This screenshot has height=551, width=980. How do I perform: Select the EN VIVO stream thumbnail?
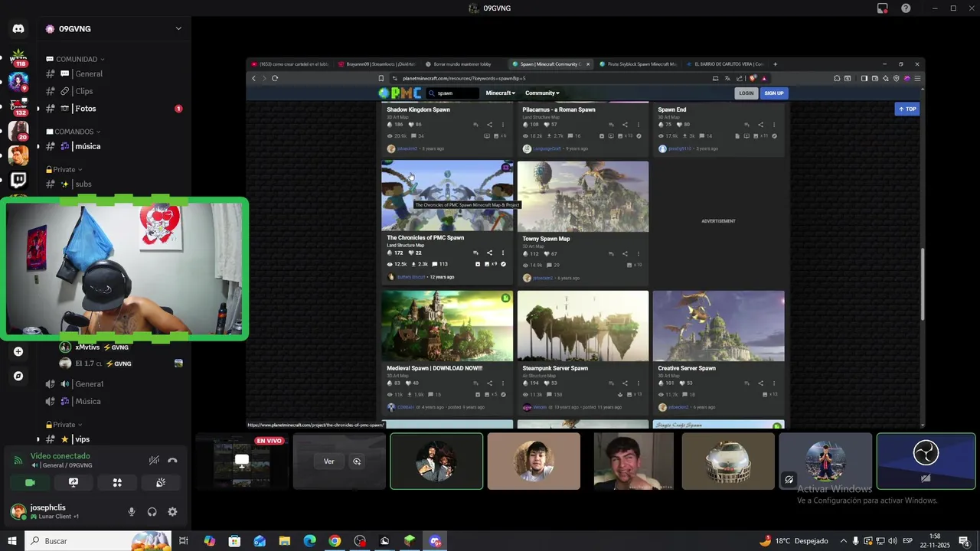[242, 461]
